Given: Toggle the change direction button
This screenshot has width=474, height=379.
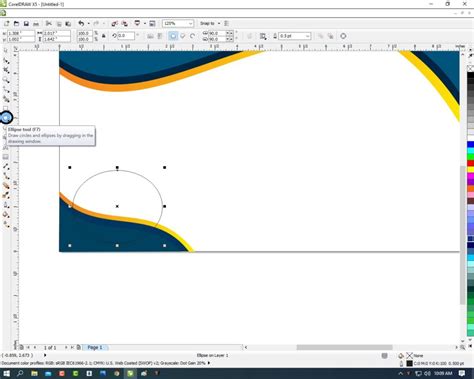Looking at the screenshot, I should (249, 36).
